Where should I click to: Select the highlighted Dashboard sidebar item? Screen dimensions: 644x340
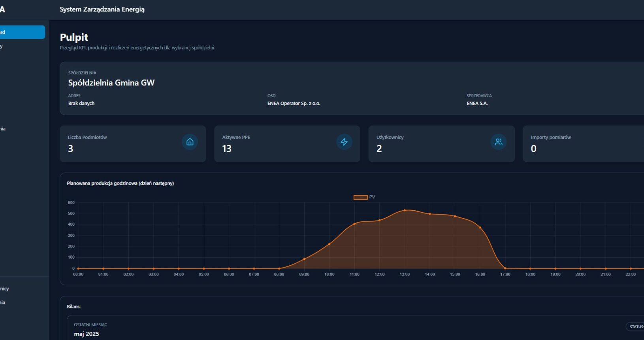(22, 32)
